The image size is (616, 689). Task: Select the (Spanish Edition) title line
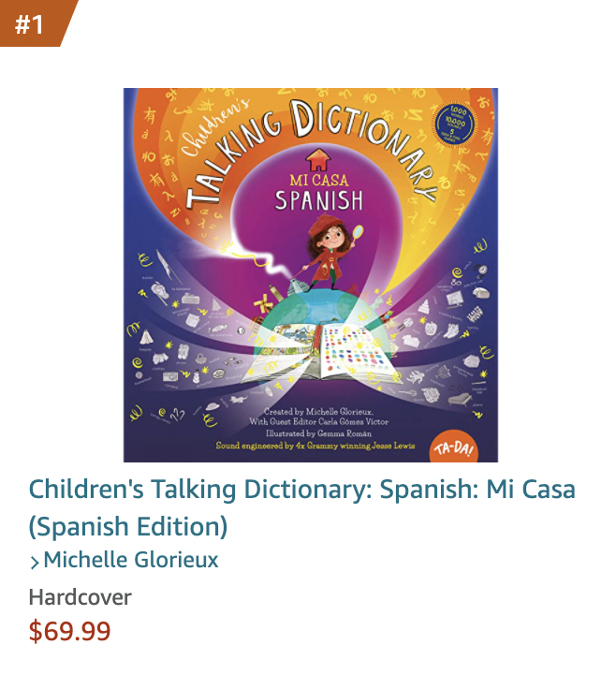coord(128,526)
